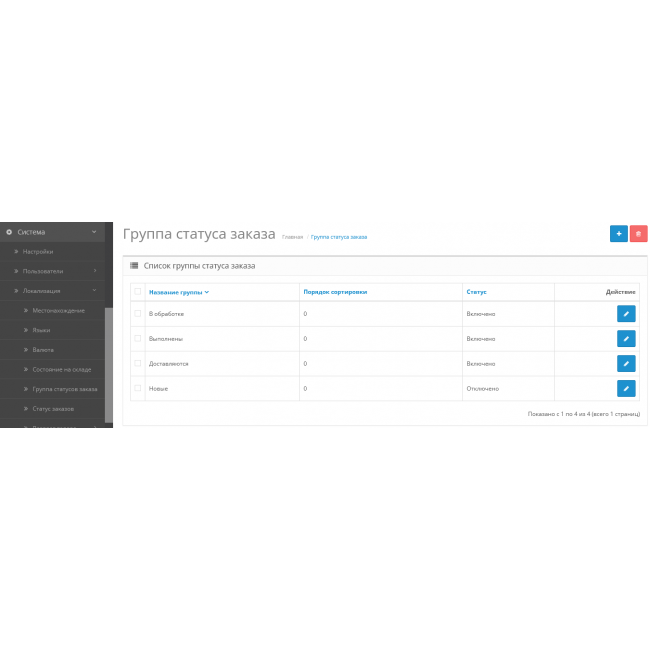Edit the 'Доставляются' group with pencil icon

click(x=626, y=364)
